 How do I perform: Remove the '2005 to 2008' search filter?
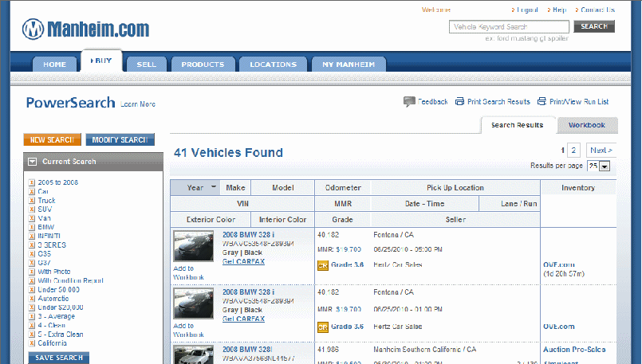(32, 182)
